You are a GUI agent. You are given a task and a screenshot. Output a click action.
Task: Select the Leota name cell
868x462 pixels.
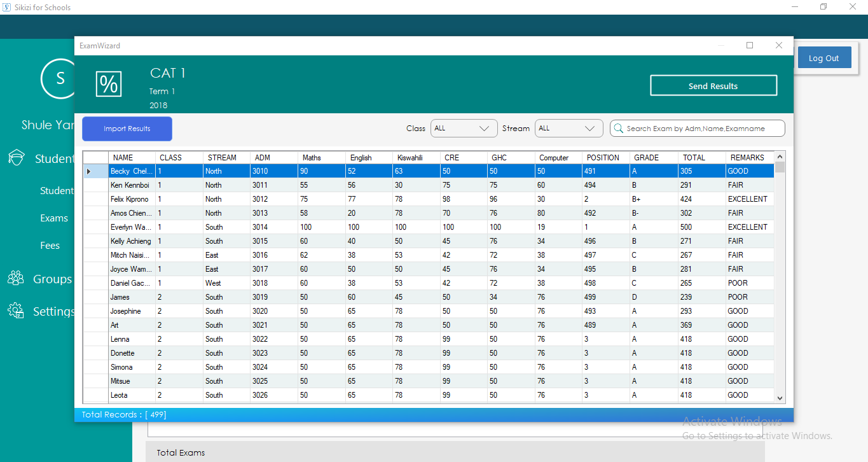132,395
